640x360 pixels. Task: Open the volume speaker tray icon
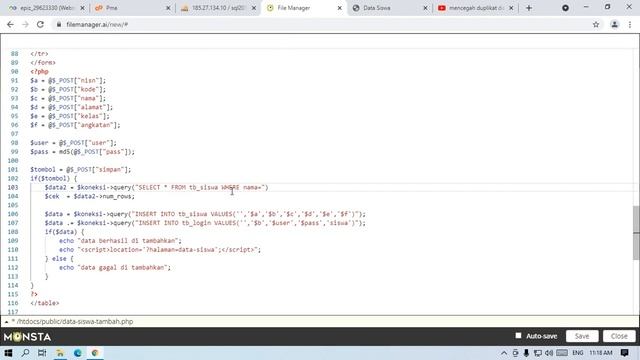(549, 353)
